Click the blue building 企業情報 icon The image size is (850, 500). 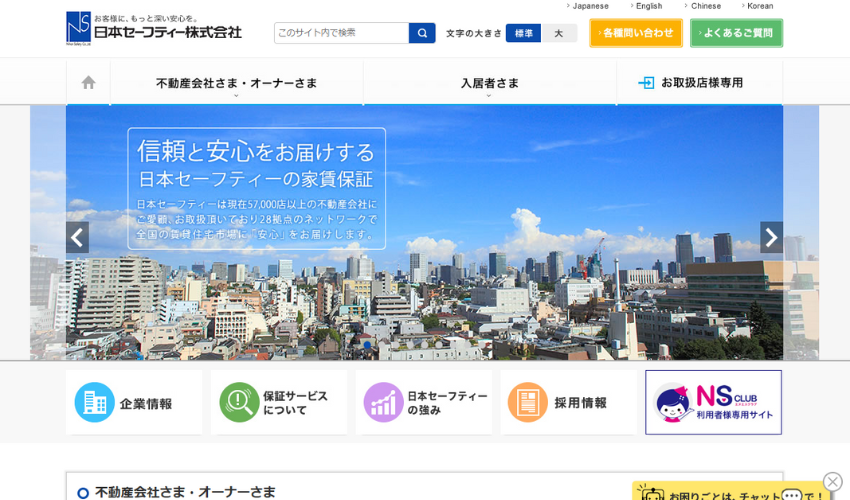(94, 402)
